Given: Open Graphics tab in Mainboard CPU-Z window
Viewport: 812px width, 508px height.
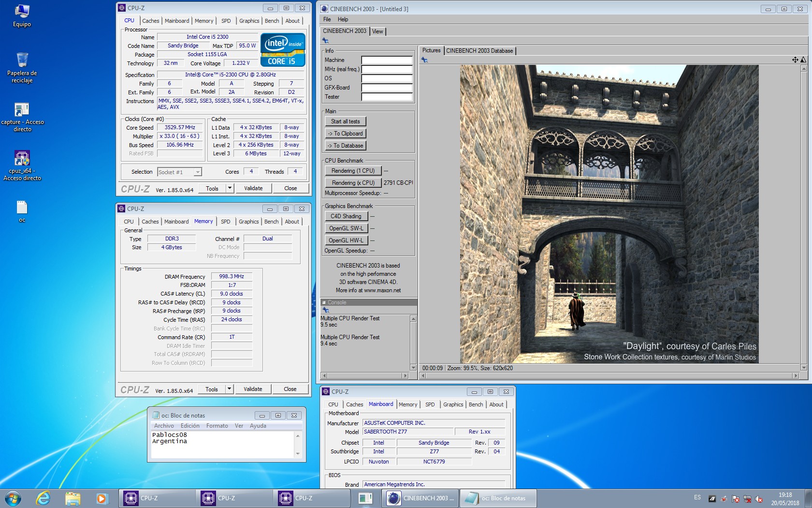Looking at the screenshot, I should click(x=453, y=404).
